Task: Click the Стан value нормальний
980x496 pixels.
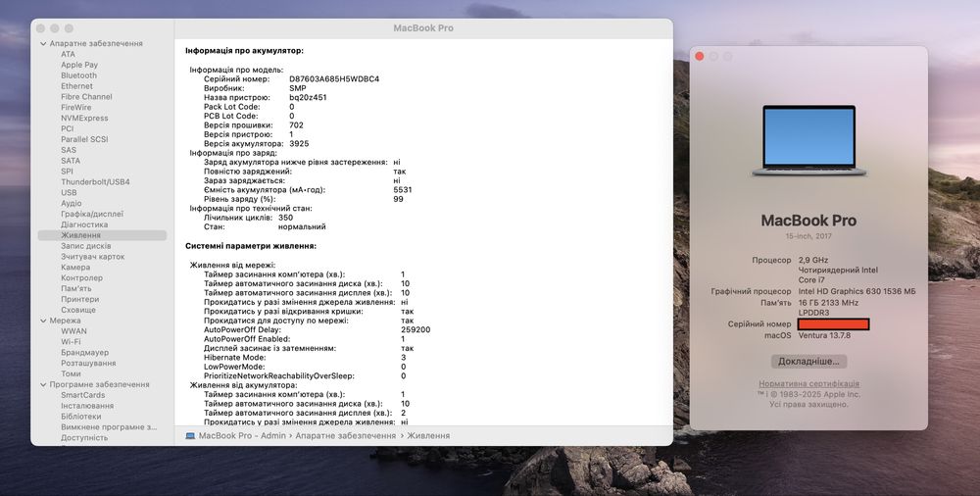Action: pos(302,227)
